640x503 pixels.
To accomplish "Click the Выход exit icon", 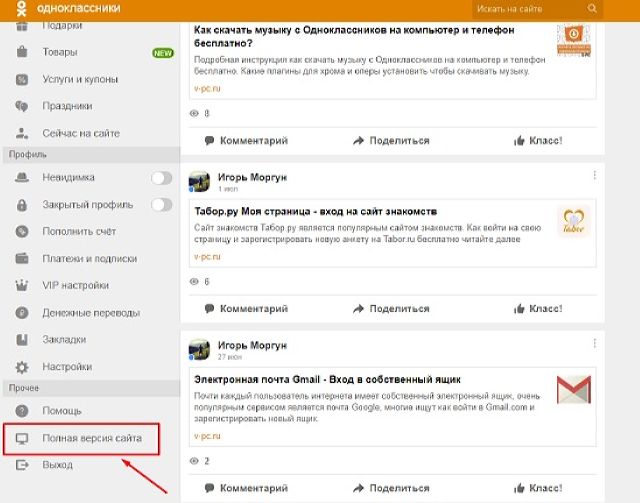I will click(22, 465).
